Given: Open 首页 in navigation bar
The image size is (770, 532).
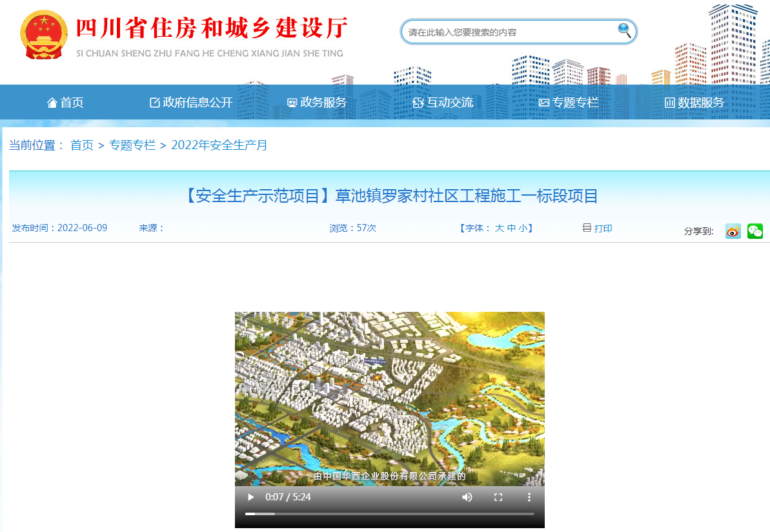Looking at the screenshot, I should [65, 103].
